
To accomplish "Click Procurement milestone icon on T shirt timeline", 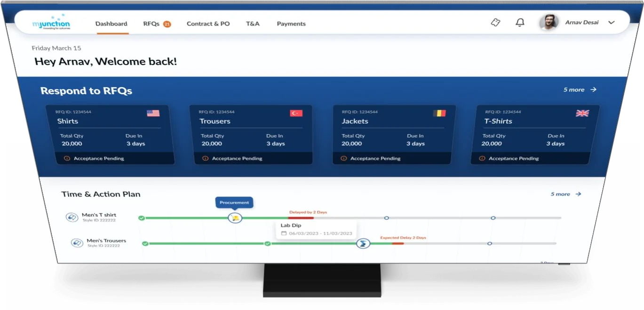I will point(235,218).
